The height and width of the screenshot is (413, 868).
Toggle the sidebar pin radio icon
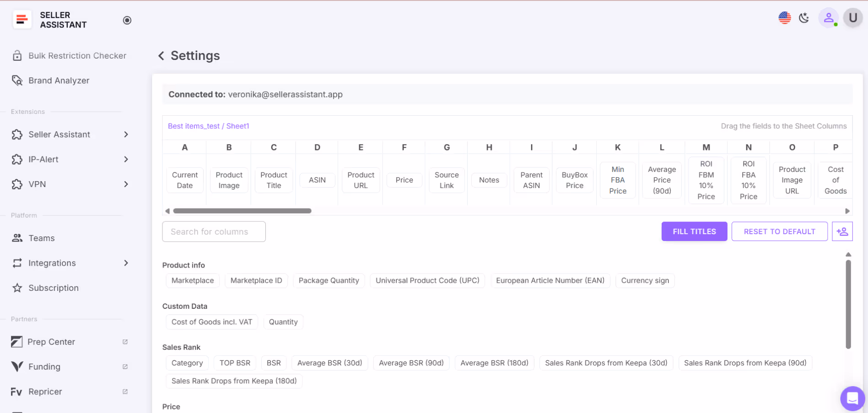pos(127,20)
